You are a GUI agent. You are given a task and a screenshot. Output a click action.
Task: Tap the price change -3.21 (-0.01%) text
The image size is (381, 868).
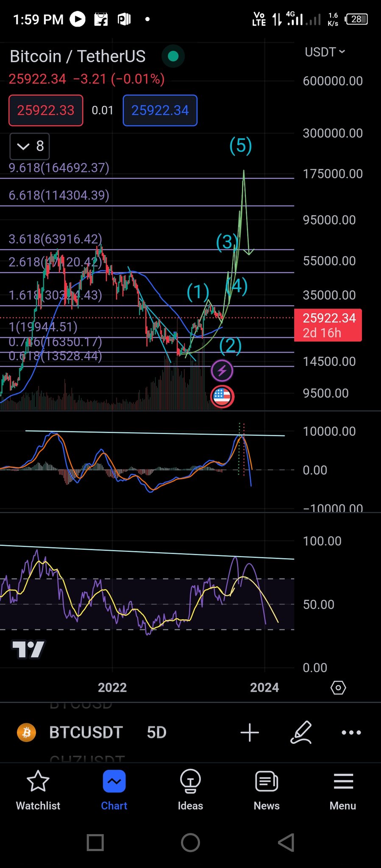click(x=119, y=79)
